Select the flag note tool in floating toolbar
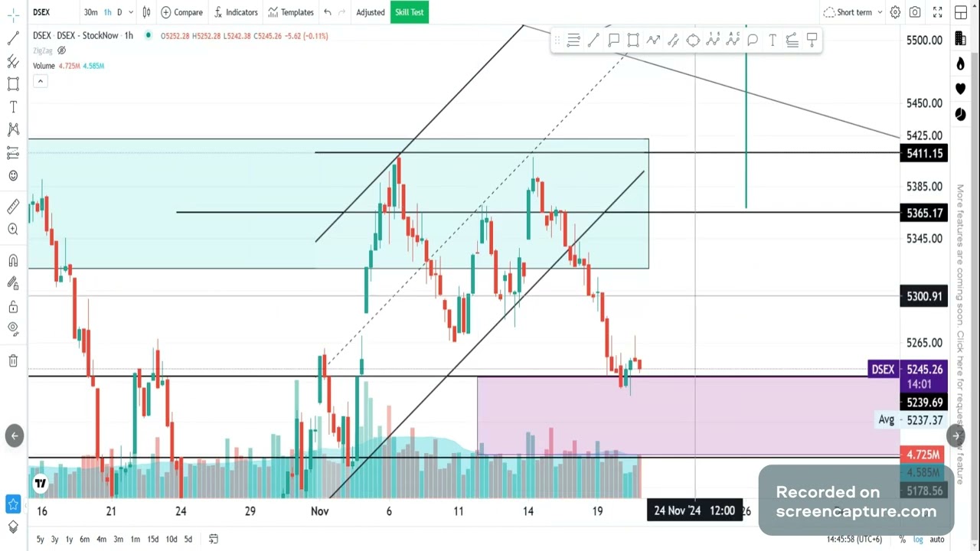This screenshot has width=980, height=551. click(613, 41)
